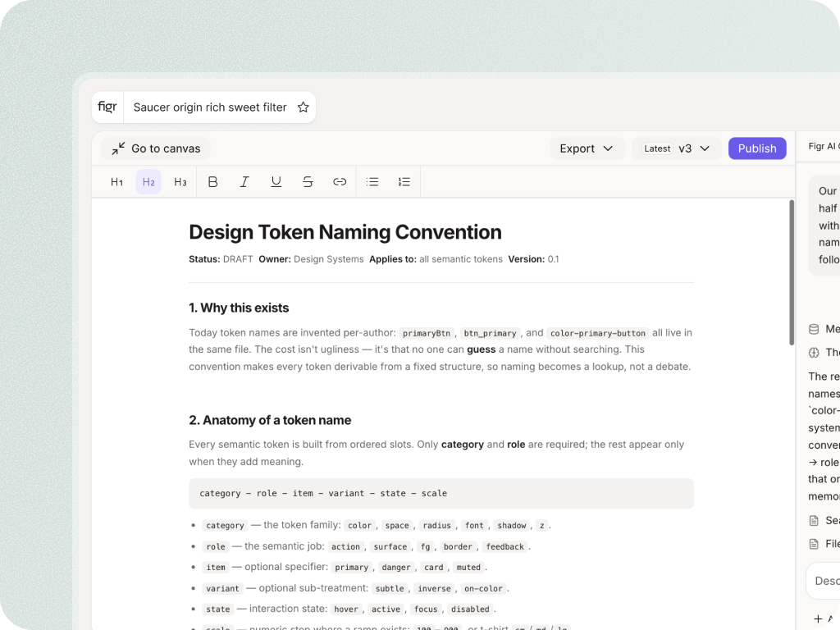Open the Latest v3 version dropdown
The width and height of the screenshot is (840, 630).
coord(677,148)
